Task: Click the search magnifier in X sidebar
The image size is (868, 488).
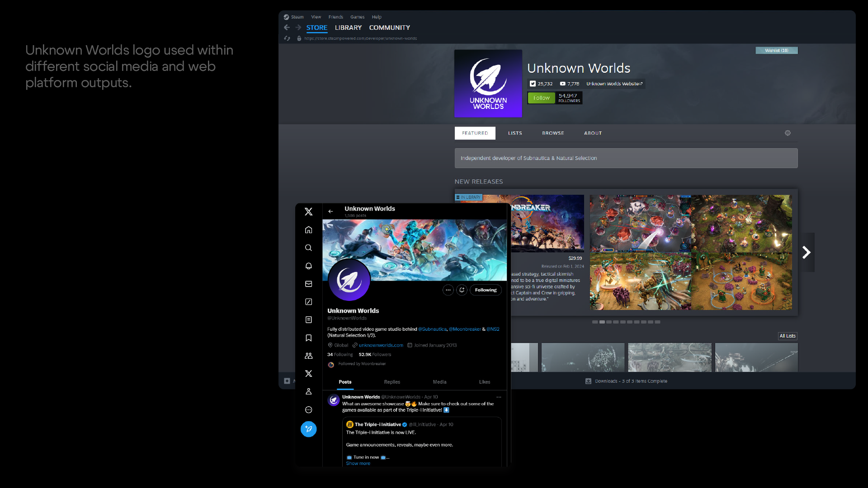Action: click(x=308, y=248)
